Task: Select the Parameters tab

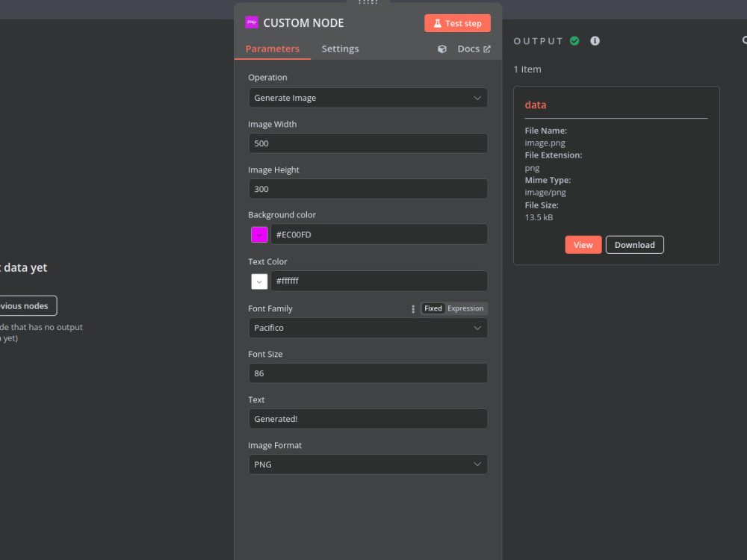Action: tap(273, 49)
